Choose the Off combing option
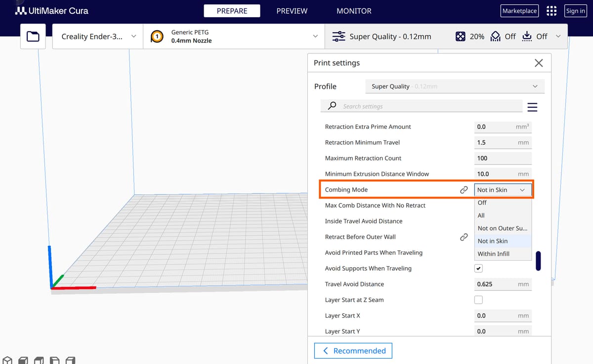Screen dimensions: 593x364 503,202
